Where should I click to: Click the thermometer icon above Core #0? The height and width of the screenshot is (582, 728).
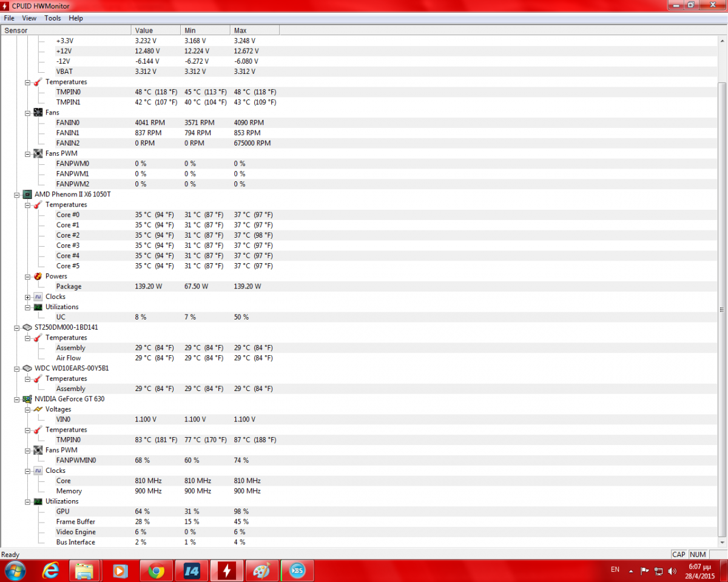click(38, 205)
